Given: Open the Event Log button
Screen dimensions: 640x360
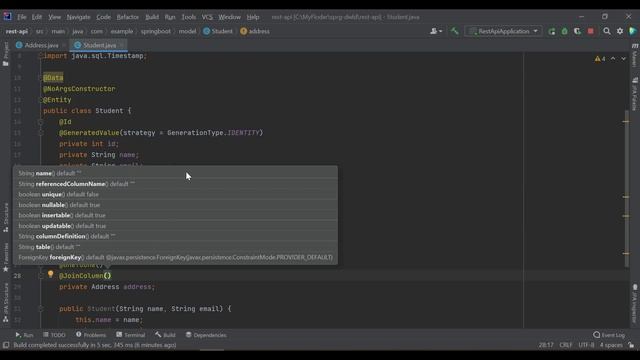Looking at the screenshot, I should 609,335.
